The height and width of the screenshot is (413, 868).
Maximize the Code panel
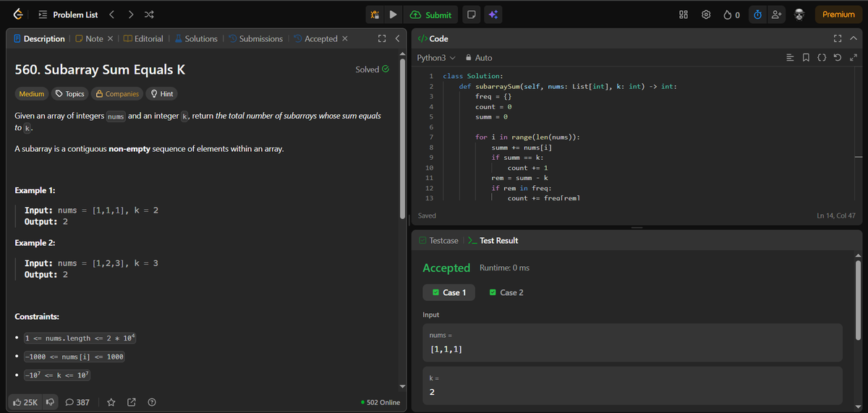pyautogui.click(x=838, y=38)
